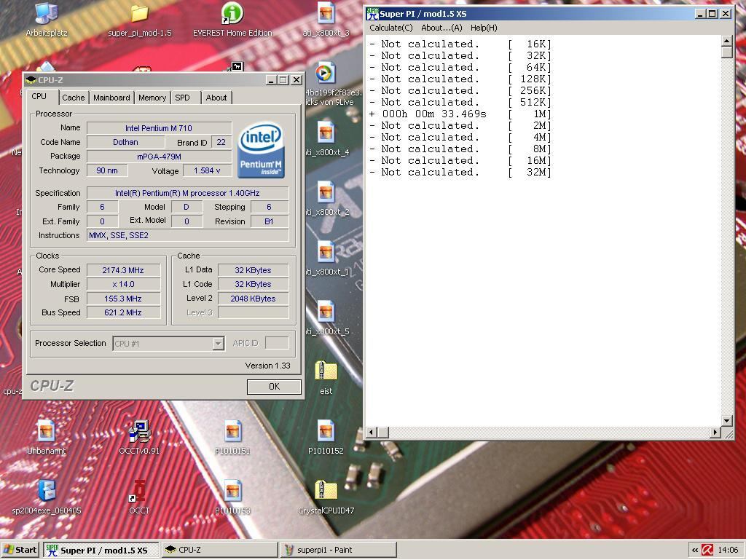Switch to the Mainboard tab in CPU-Z
This screenshot has width=746, height=560.
point(111,98)
